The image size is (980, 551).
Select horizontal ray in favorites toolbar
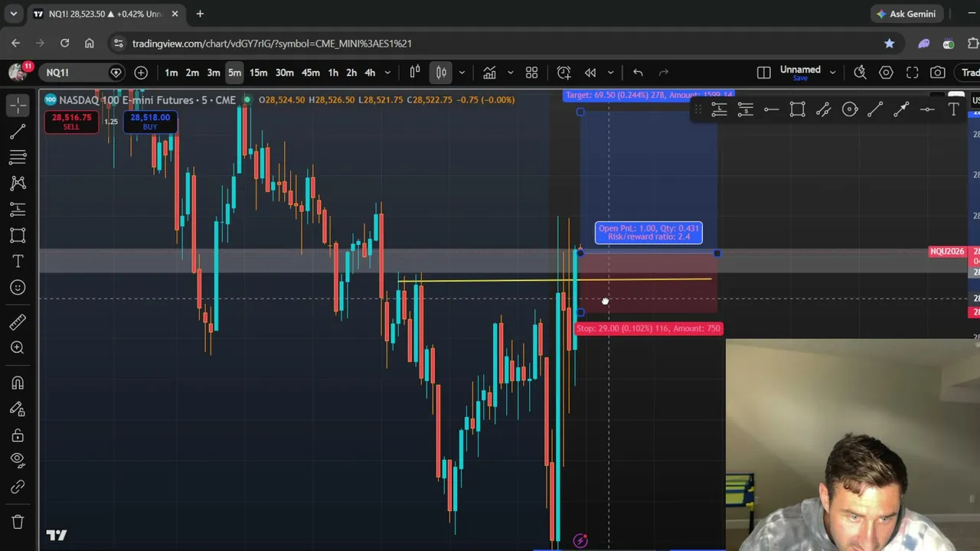771,110
